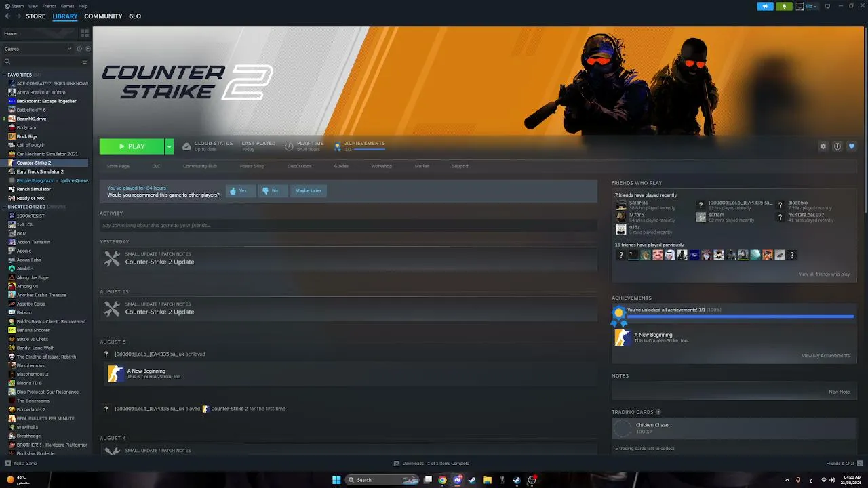Open the Points Shop link
The image size is (868, 488).
click(252, 166)
